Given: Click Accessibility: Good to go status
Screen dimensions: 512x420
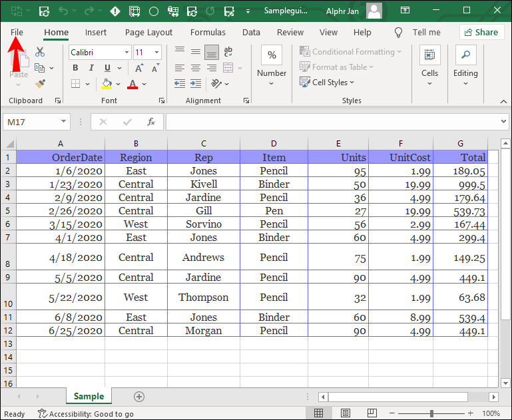Looking at the screenshot, I should (x=85, y=414).
